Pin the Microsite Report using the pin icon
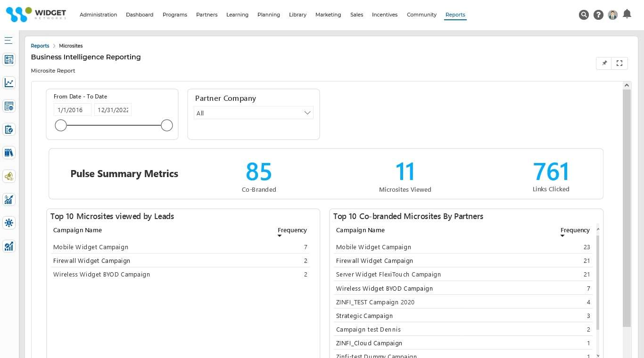 [x=604, y=63]
